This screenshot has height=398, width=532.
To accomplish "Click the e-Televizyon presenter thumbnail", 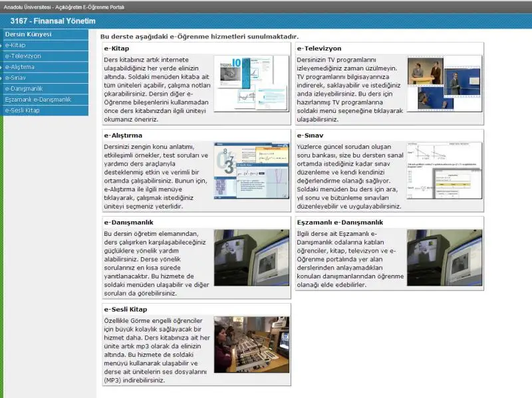I will coord(444,83).
